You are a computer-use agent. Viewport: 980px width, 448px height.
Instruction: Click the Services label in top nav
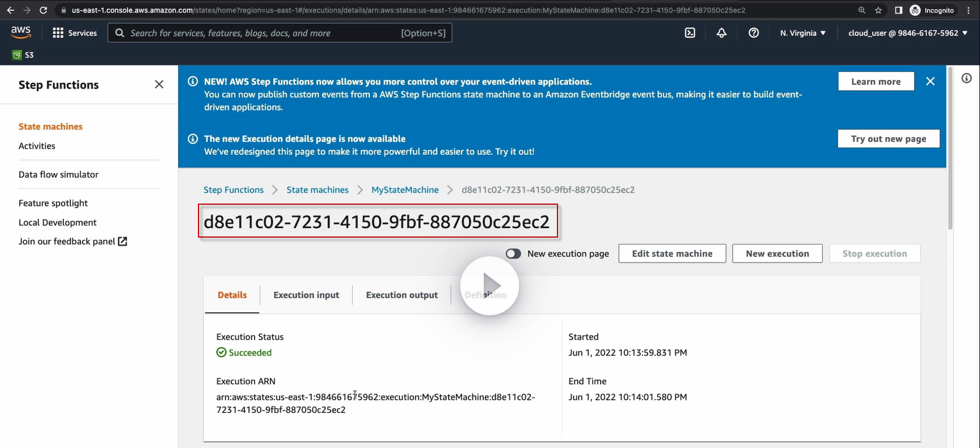pos(82,33)
